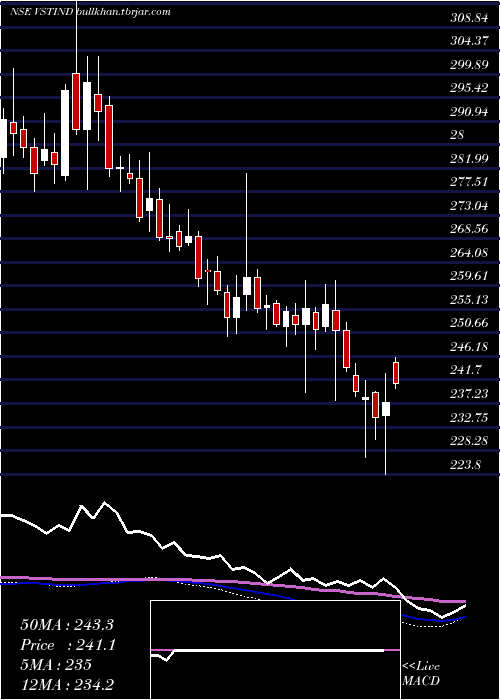Click the 255.13 price level label
500x700 pixels.
point(469,300)
